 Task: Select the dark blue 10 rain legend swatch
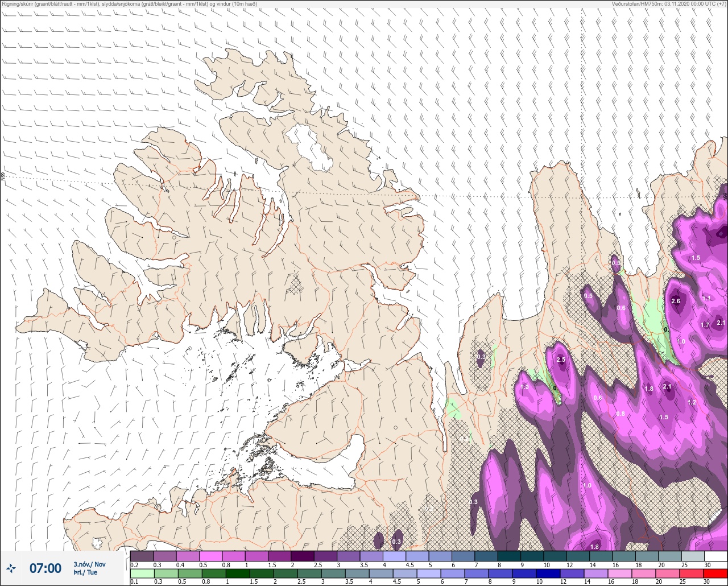click(549, 573)
